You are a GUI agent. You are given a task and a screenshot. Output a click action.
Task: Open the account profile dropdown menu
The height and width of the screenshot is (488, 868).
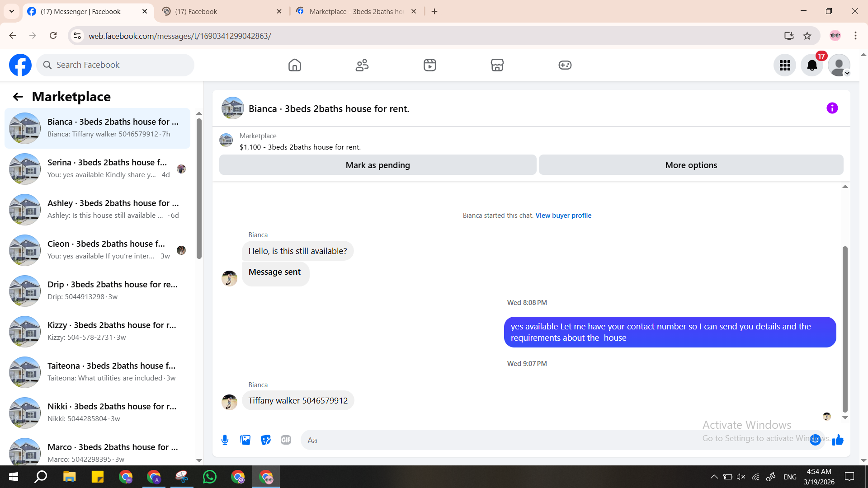click(x=839, y=66)
